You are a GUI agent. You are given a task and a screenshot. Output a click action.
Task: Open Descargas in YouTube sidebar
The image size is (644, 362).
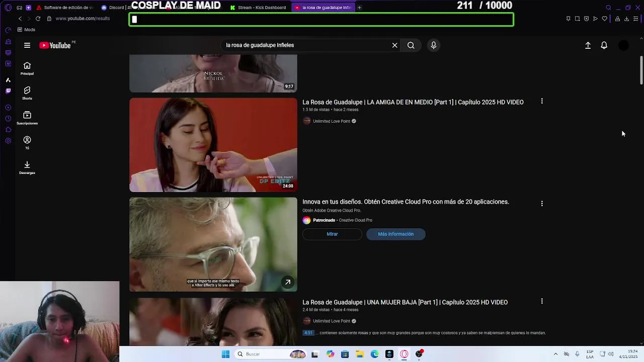coord(27,167)
